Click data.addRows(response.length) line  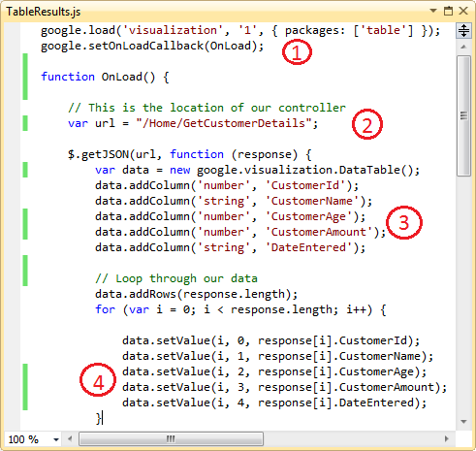pos(196,294)
